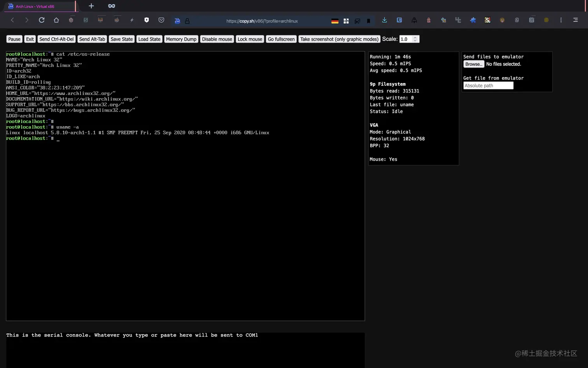
Task: Click the lightning bolt toolbar icon
Action: (x=132, y=20)
